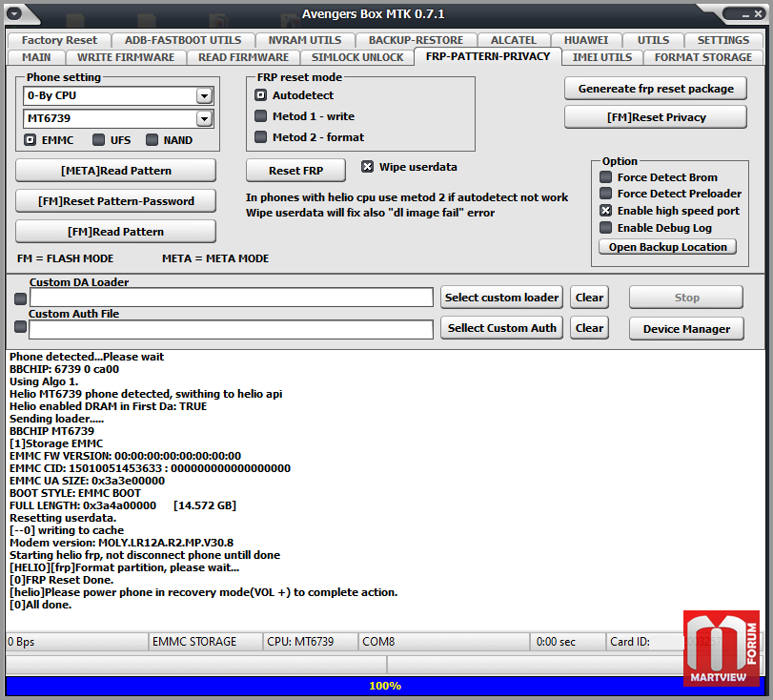Go to the MAIN tab
773x700 pixels.
(x=36, y=57)
